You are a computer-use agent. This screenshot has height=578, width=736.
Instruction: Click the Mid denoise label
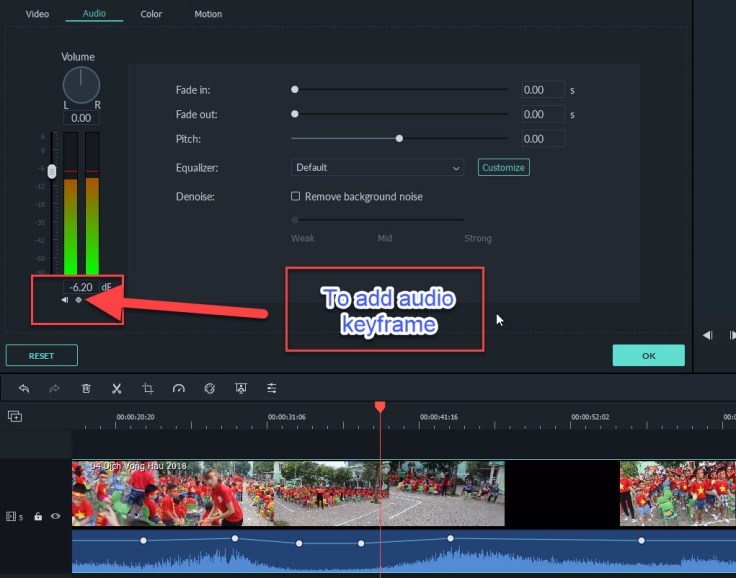pyautogui.click(x=384, y=238)
